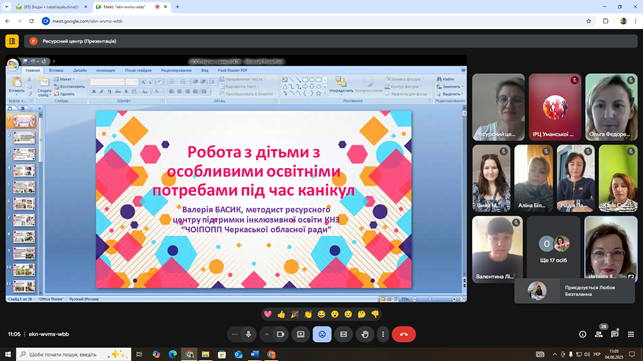Expand audio settings left of microphone
Image resolution: width=643 pixels, height=361 pixels.
235,334
